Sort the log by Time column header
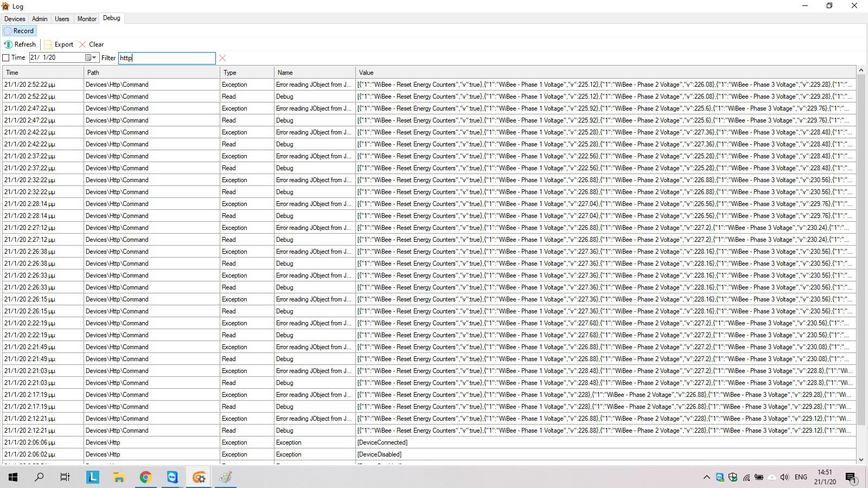The width and height of the screenshot is (868, 488). coord(42,73)
